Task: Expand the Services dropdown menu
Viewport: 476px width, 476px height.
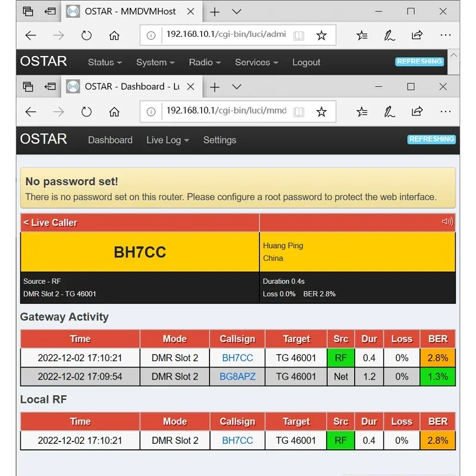Action: click(x=256, y=62)
